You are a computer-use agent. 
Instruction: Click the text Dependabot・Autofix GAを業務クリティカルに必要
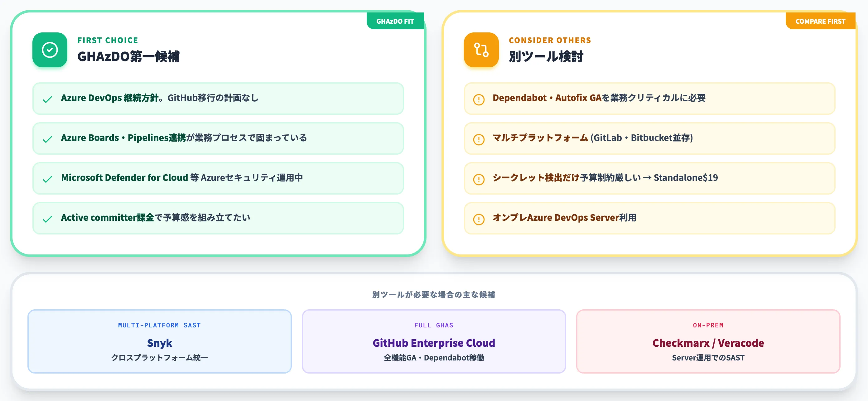tap(599, 98)
